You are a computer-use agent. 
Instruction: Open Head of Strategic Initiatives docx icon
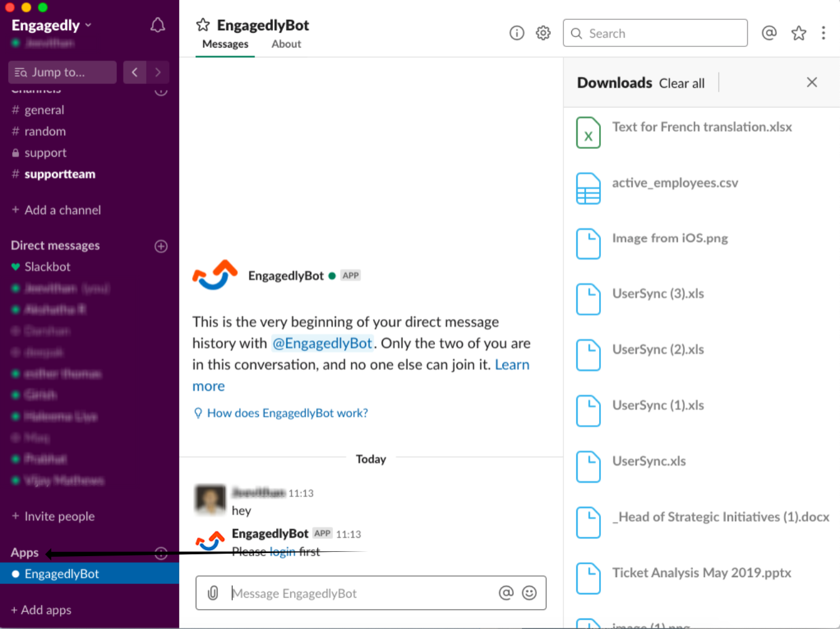click(588, 523)
